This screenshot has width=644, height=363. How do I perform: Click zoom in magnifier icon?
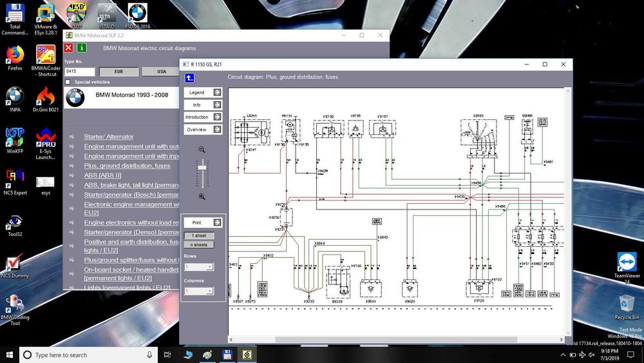[202, 197]
